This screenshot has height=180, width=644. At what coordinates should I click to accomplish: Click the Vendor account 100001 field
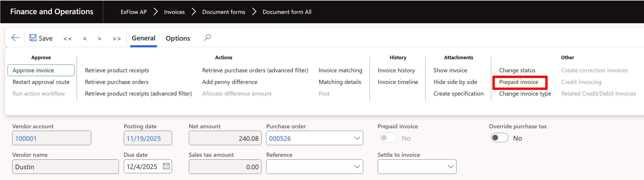[51, 138]
